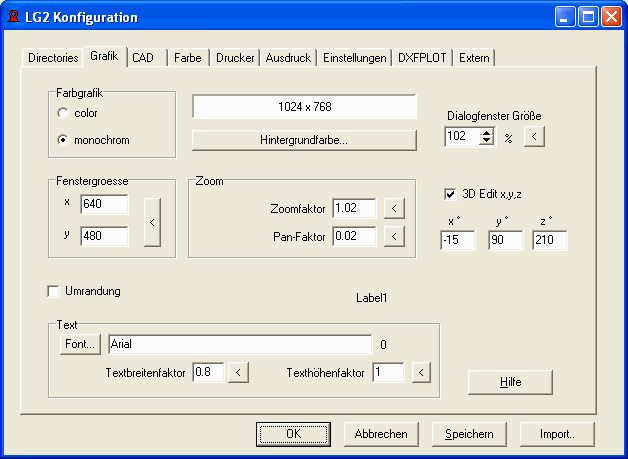Click the arrow button next to Zoomfaktor

click(x=395, y=209)
